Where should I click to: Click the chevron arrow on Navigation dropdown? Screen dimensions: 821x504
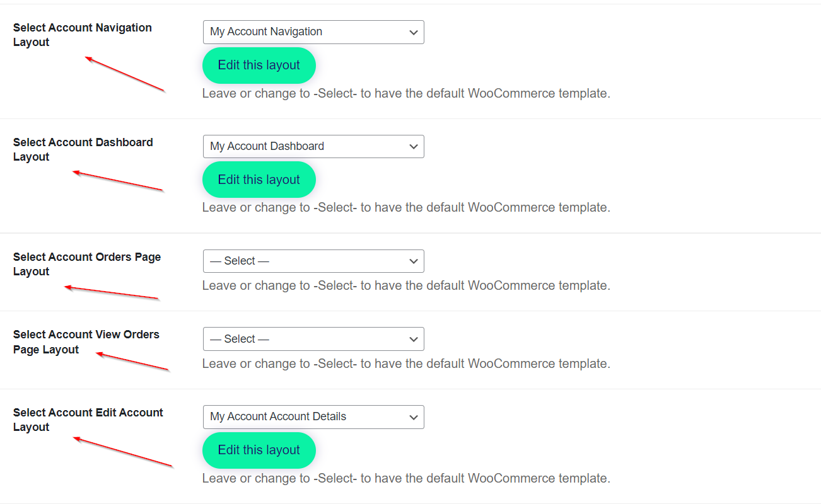(414, 32)
